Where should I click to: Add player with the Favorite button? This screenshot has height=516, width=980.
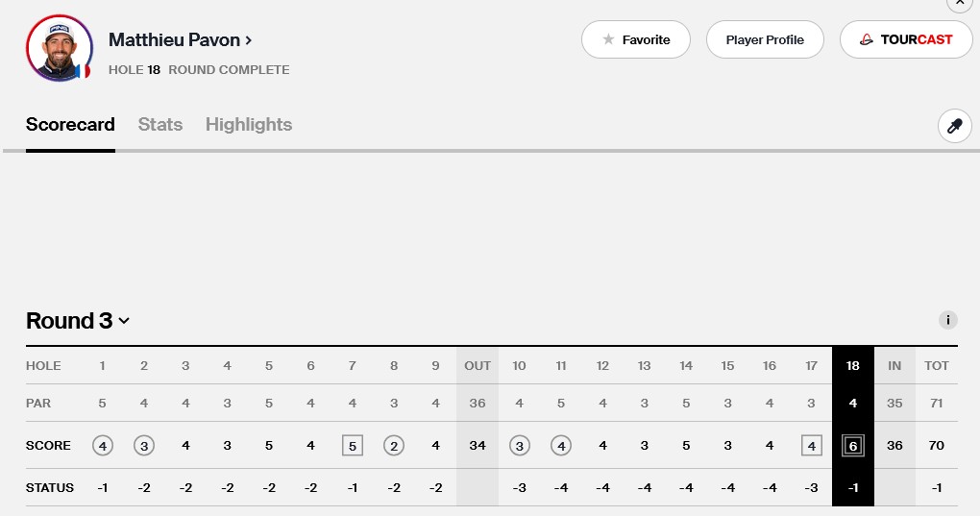635,39
